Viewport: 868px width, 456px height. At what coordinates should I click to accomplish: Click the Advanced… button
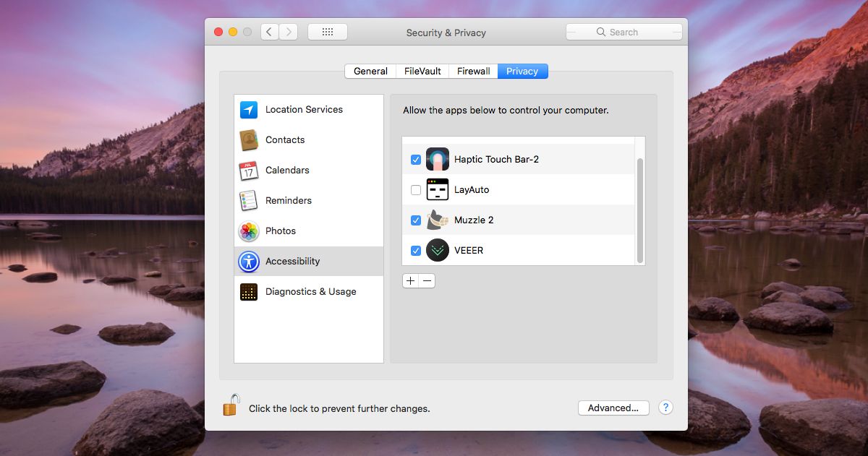pos(613,408)
